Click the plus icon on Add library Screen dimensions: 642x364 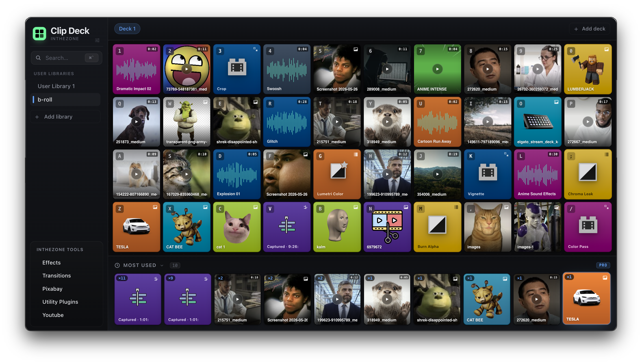point(37,117)
